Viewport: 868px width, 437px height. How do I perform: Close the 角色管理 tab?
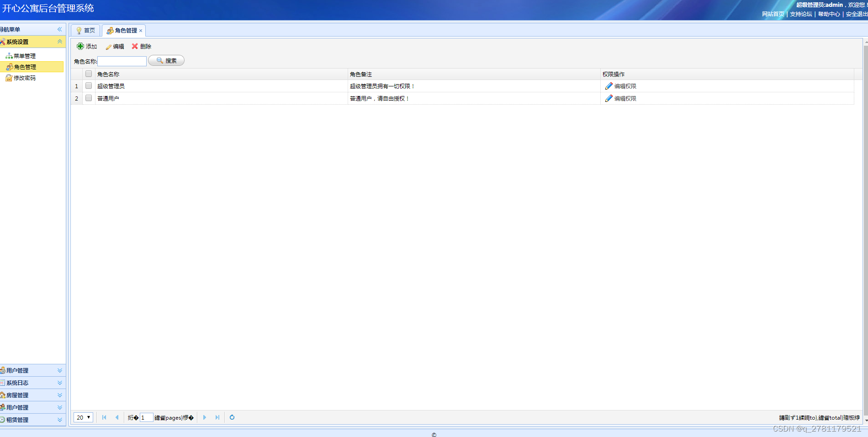tap(141, 31)
